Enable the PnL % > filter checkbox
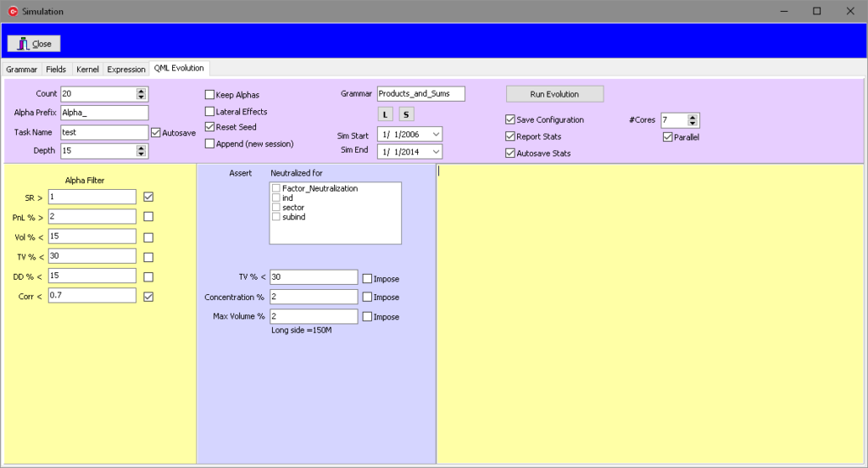Screen dimensions: 868x468 pos(148,216)
